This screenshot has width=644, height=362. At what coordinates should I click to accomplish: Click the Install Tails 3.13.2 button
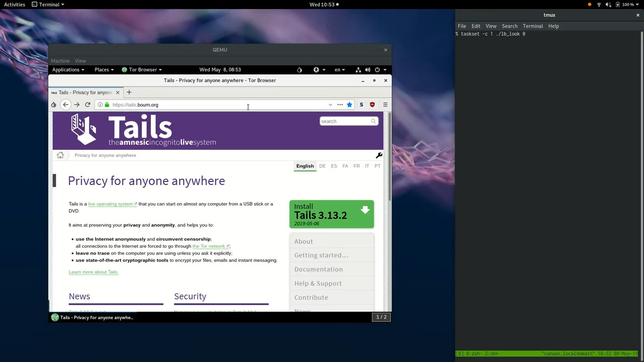pos(332,214)
